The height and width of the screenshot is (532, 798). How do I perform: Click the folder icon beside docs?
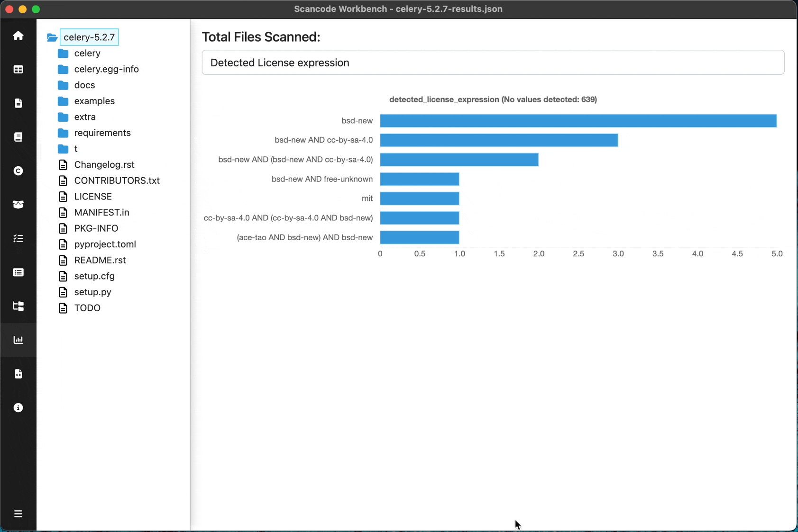(63, 85)
